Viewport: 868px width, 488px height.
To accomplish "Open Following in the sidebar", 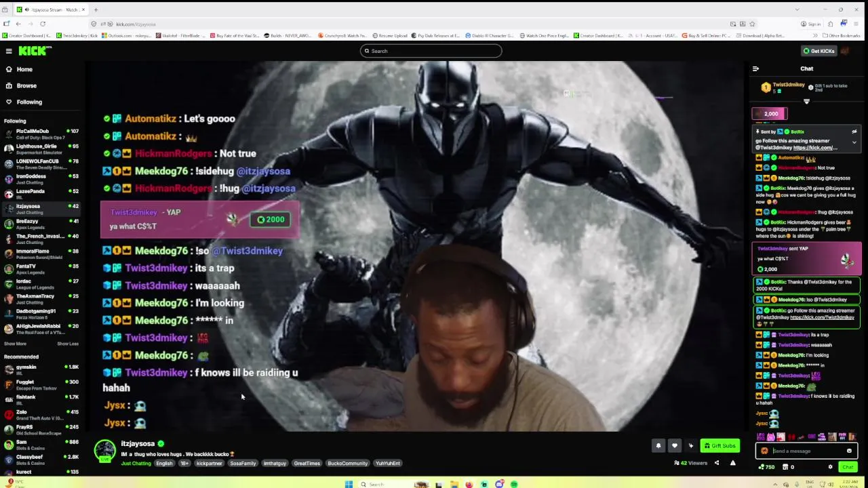I will (x=29, y=102).
